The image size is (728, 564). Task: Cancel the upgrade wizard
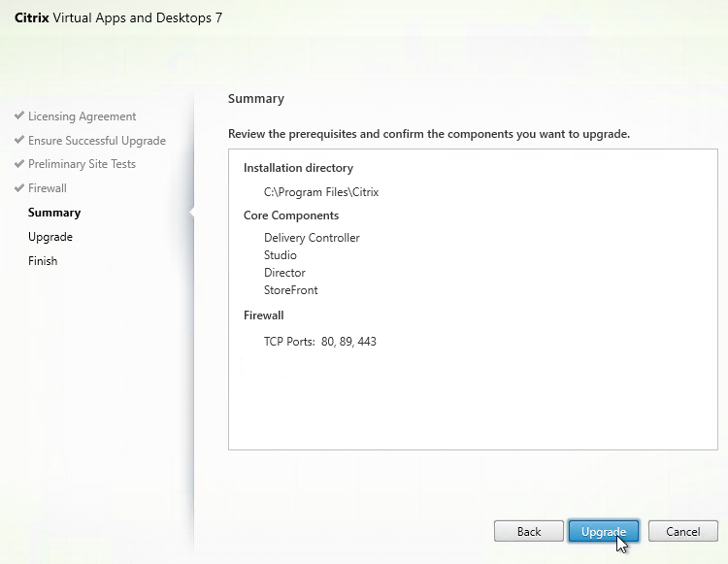pos(683,531)
